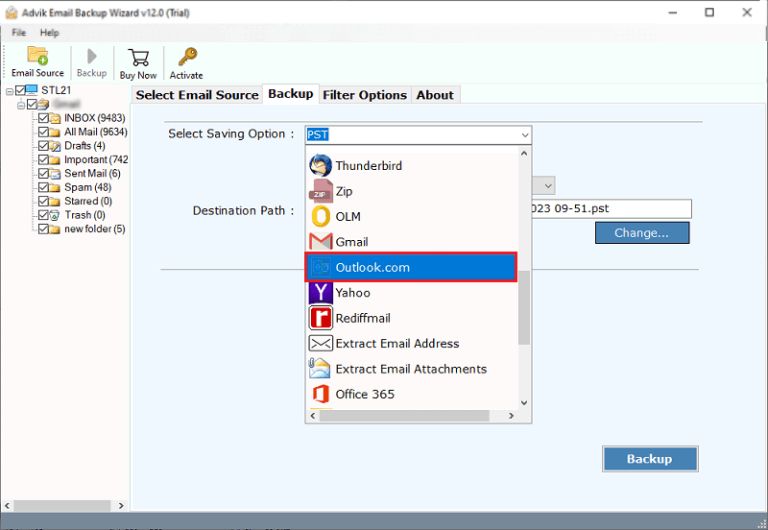
Task: Select the new folder (5) label
Action: [95, 229]
